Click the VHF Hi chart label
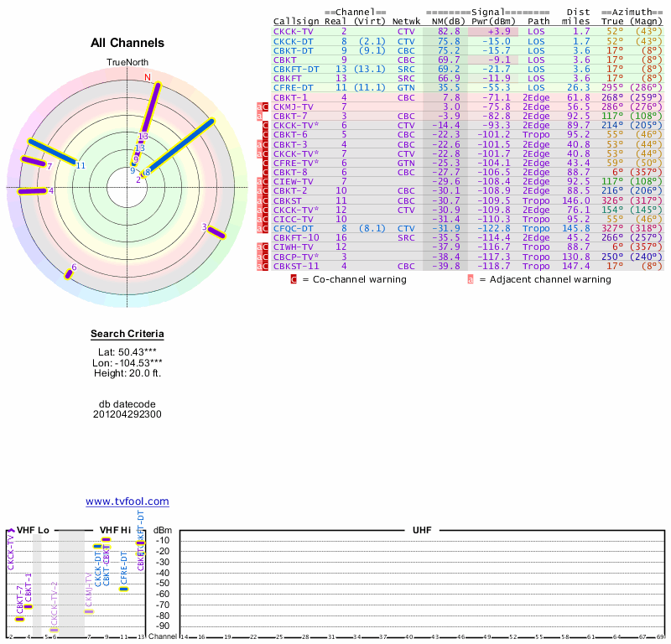 click(115, 530)
